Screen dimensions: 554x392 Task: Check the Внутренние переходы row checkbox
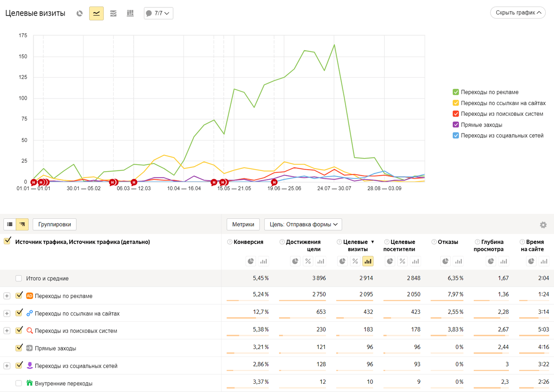click(x=19, y=383)
